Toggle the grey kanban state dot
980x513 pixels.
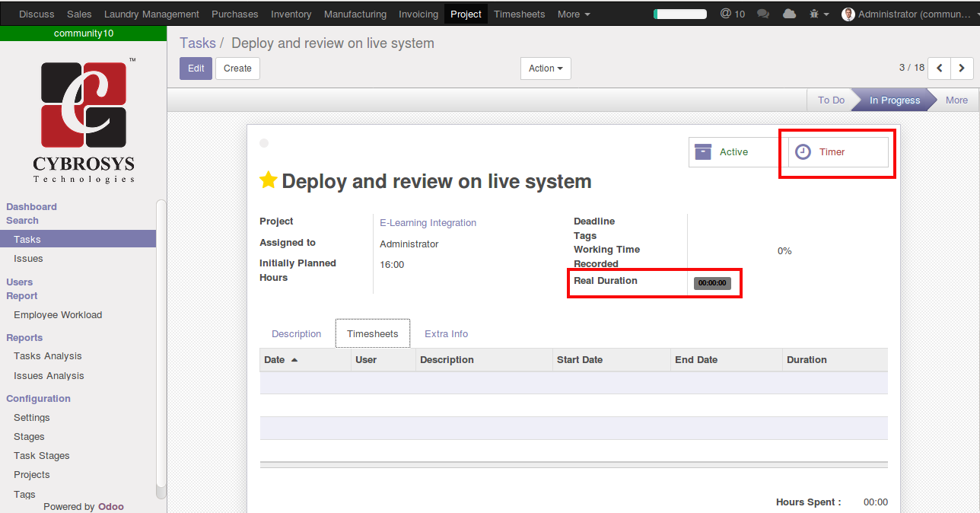coord(264,143)
